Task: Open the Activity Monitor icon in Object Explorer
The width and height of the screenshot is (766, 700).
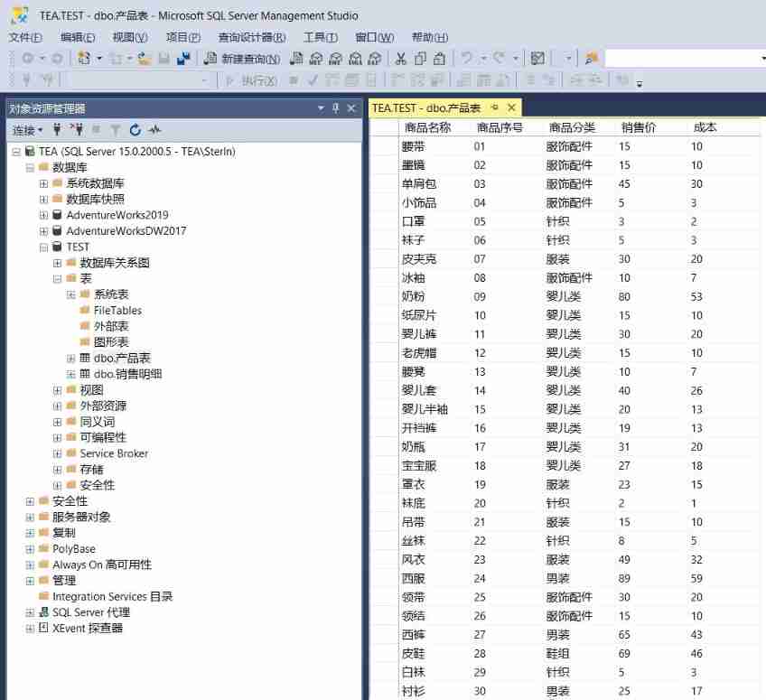Action: 154,130
